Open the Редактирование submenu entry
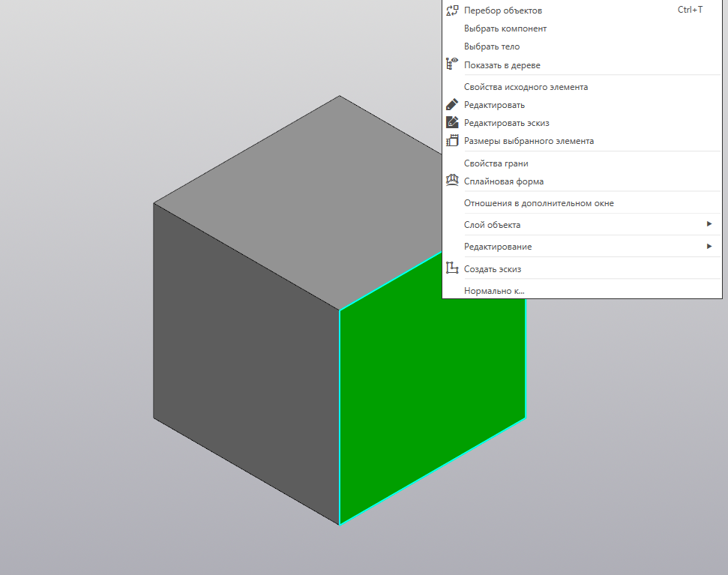 582,247
